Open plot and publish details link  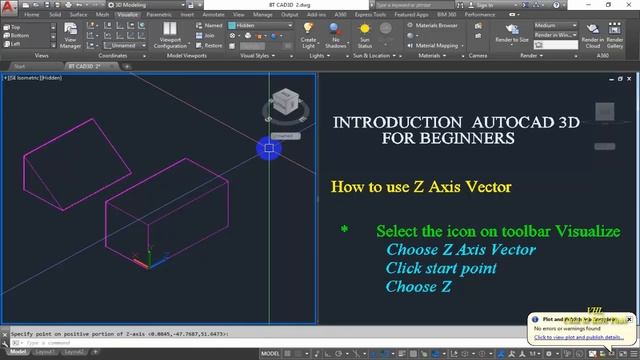(x=579, y=337)
